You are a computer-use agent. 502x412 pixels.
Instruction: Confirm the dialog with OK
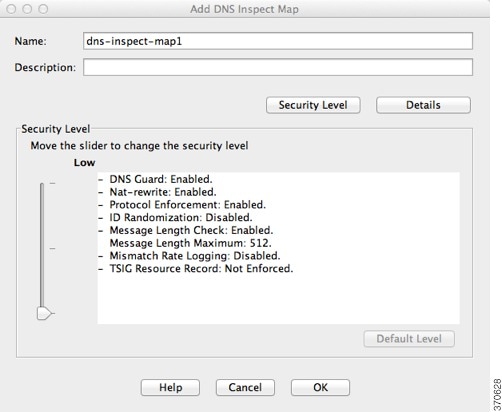(320, 387)
